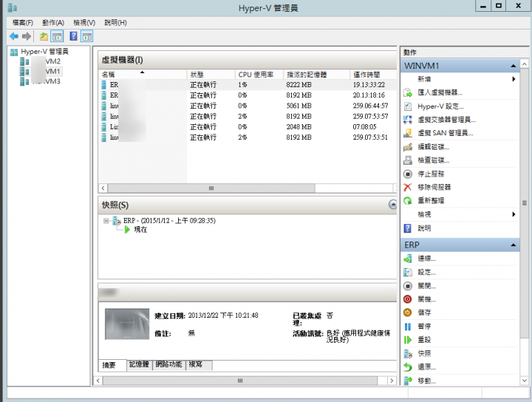
Task: Open the 檢視(V) menu
Action: point(84,23)
